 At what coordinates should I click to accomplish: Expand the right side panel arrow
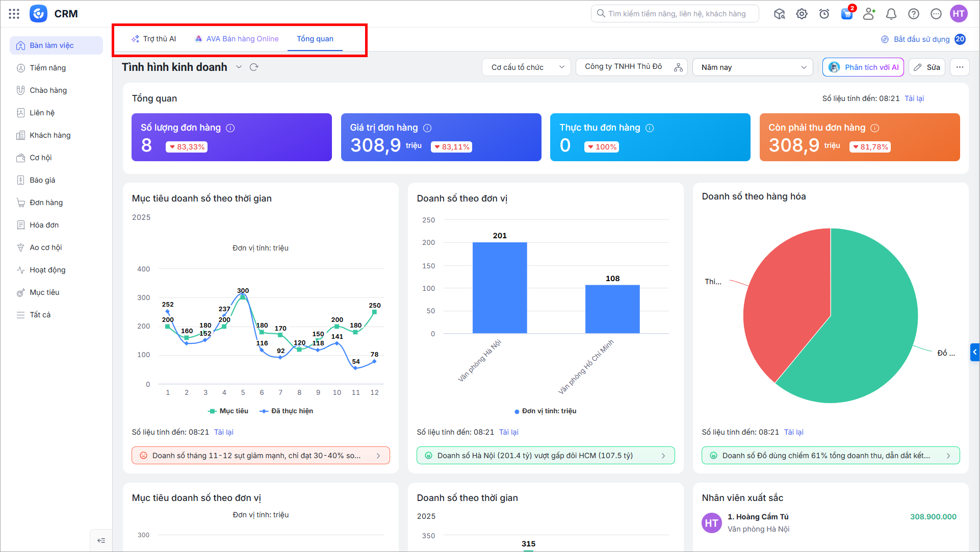coord(974,352)
